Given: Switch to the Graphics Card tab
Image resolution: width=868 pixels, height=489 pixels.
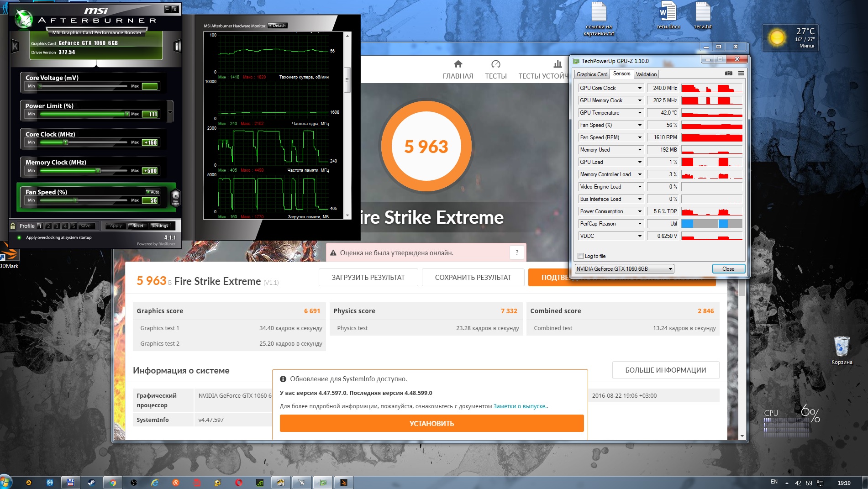Looking at the screenshot, I should click(592, 74).
